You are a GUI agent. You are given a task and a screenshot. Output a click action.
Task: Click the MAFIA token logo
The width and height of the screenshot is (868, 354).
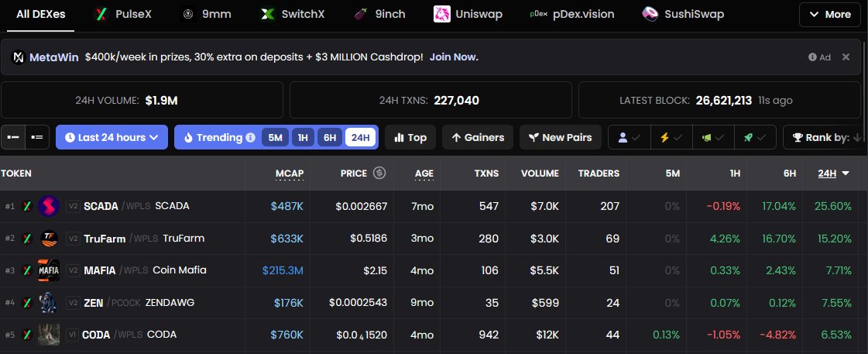[x=49, y=270]
